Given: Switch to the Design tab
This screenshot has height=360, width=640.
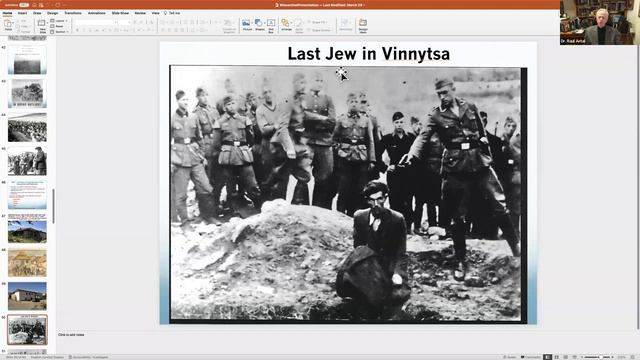Looking at the screenshot, I should [52, 13].
